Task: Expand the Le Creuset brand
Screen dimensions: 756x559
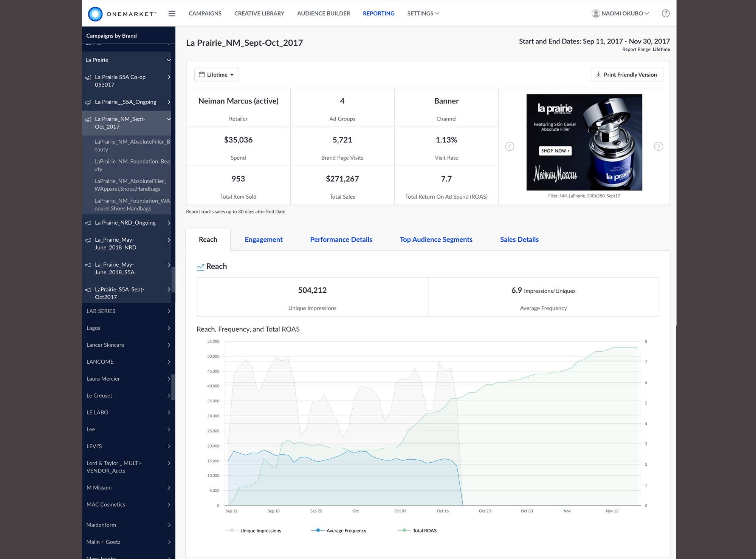Action: (169, 396)
